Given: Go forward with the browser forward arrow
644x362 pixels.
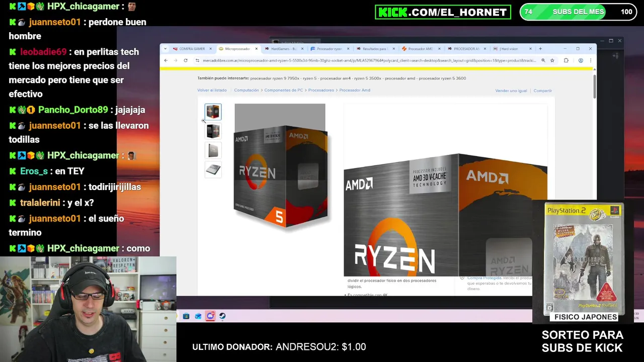Looking at the screenshot, I should (176, 60).
